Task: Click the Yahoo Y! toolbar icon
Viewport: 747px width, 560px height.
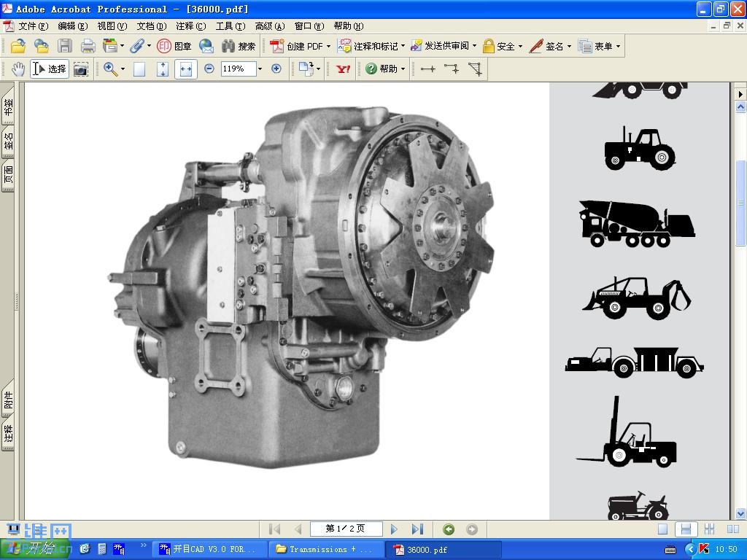Action: pos(343,69)
